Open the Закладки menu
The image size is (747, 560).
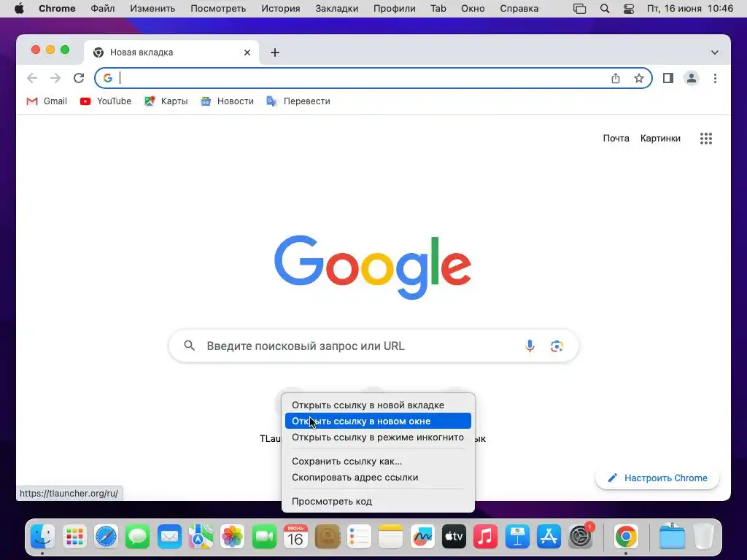click(337, 9)
